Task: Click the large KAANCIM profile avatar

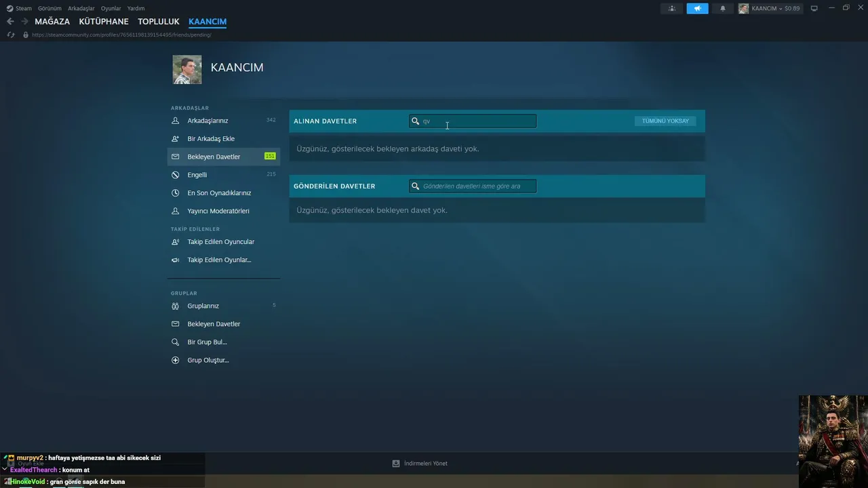Action: 187,69
